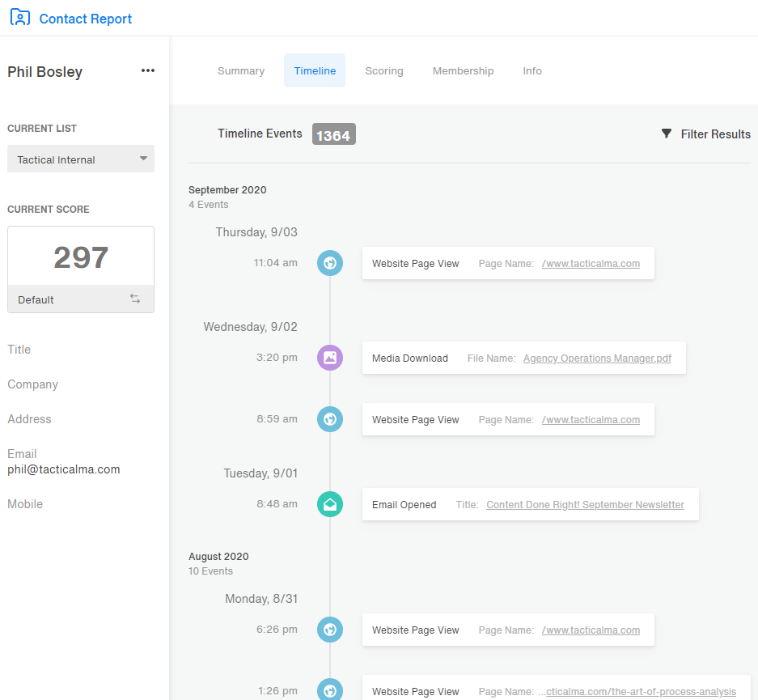Image resolution: width=758 pixels, height=700 pixels.
Task: Click the Media Download event label
Action: (x=410, y=358)
